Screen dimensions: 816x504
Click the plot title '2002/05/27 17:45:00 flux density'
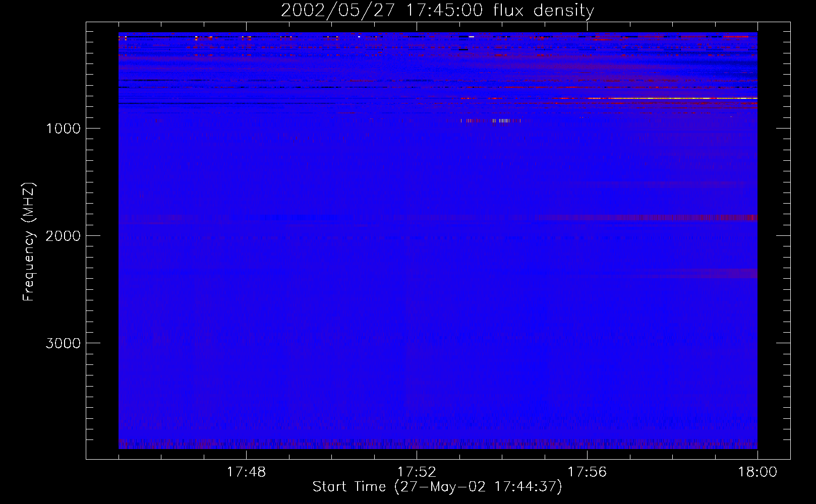[x=437, y=11]
